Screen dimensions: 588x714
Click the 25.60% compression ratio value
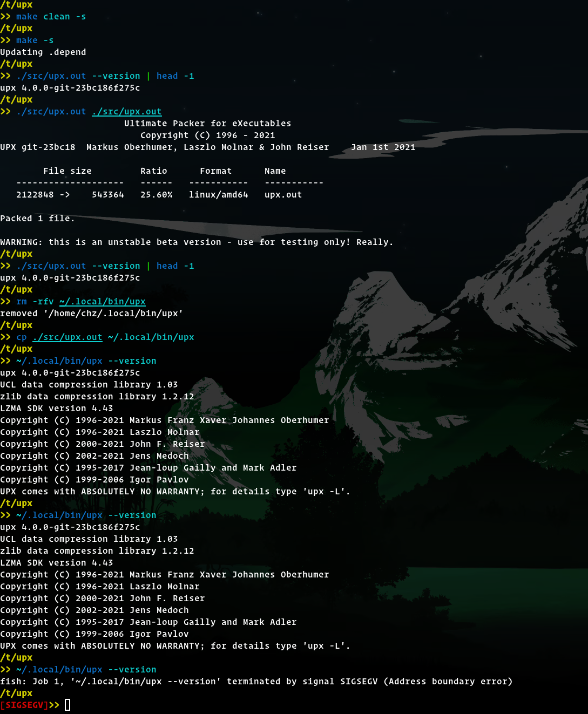coord(156,194)
